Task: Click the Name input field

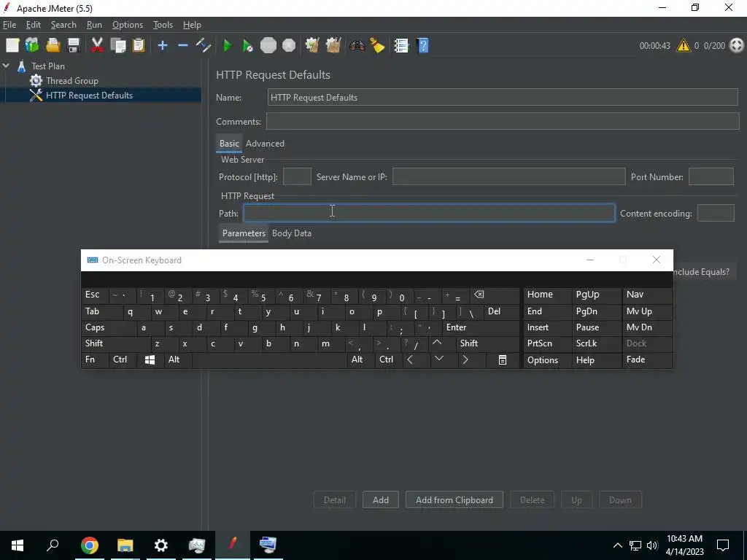Action: click(503, 98)
